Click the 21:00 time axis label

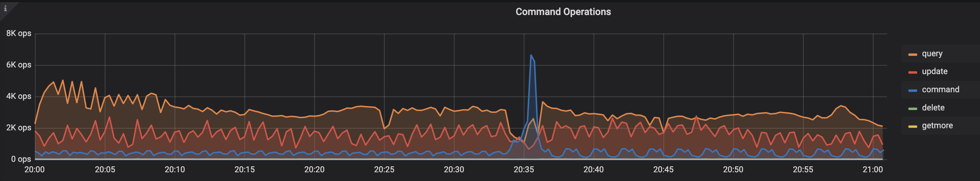(x=873, y=169)
